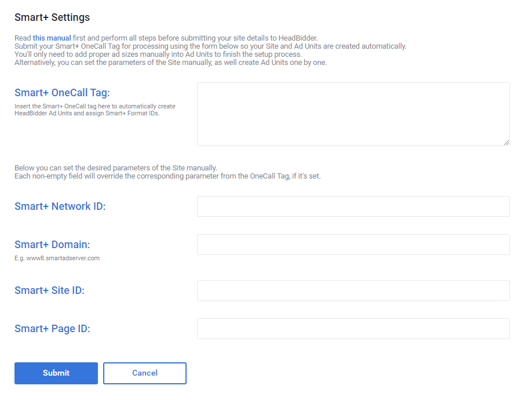Click the OneCall tag helper description text

[x=94, y=110]
